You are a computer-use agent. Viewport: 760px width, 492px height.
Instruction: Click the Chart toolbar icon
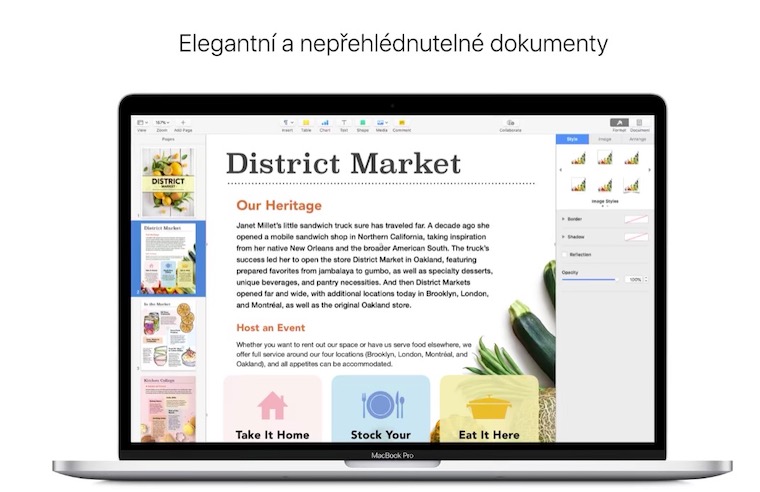[325, 123]
